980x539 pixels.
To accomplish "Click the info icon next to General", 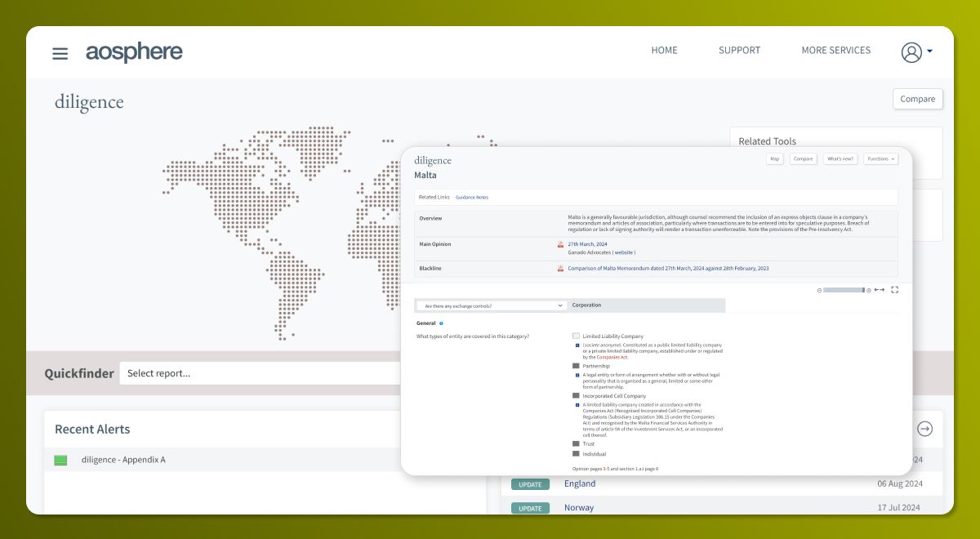I will (441, 323).
